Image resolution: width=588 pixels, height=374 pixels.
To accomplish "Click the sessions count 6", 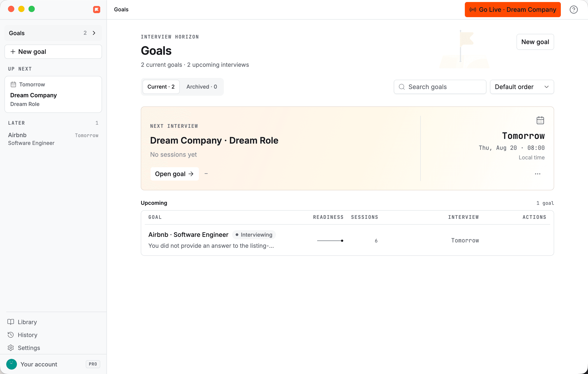I will tap(376, 241).
